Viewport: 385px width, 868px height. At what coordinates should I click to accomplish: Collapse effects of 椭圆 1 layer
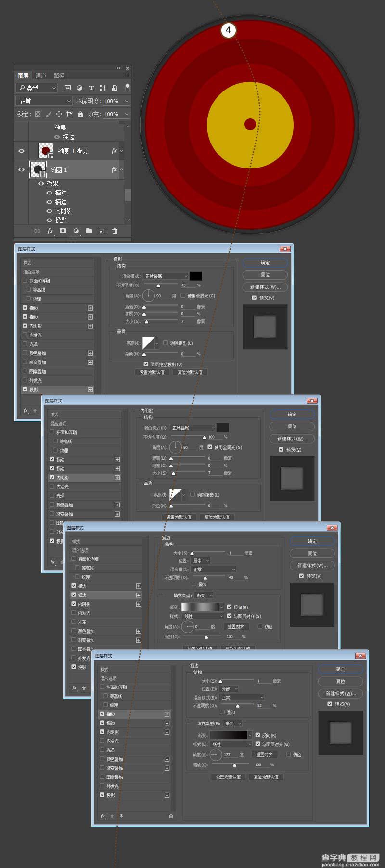(121, 170)
